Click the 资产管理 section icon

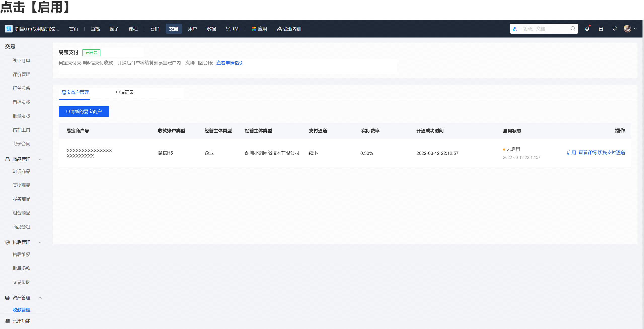(x=8, y=298)
